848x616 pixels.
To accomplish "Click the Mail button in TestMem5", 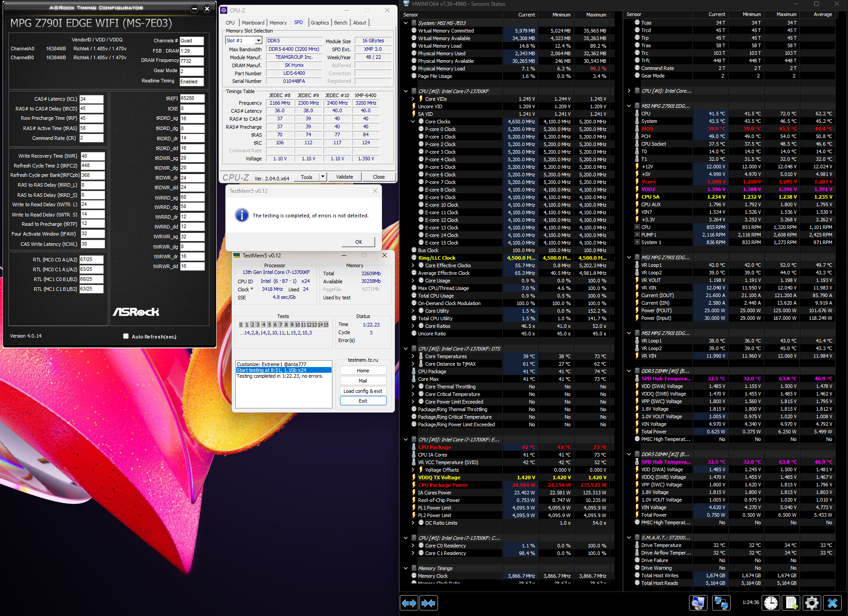I will [x=363, y=381].
